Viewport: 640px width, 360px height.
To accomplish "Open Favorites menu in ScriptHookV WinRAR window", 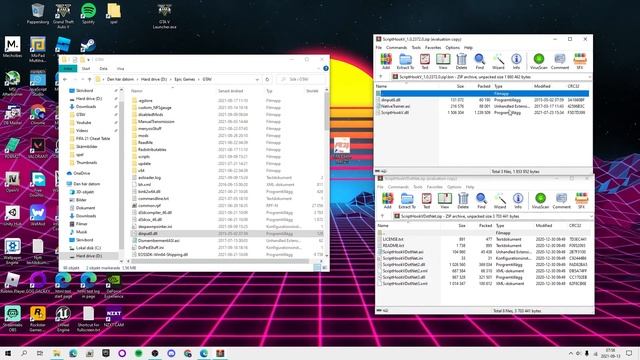I will tap(433, 48).
